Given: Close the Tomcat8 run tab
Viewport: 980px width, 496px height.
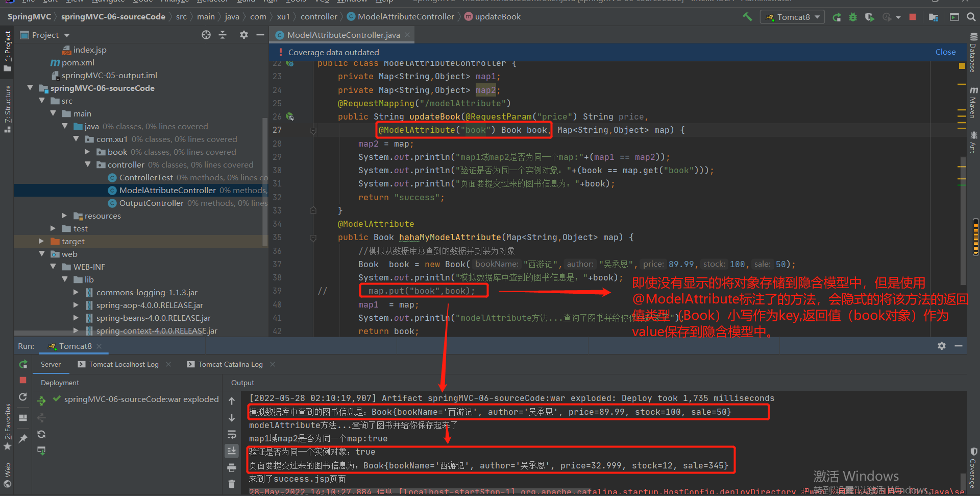Looking at the screenshot, I should click(x=99, y=346).
